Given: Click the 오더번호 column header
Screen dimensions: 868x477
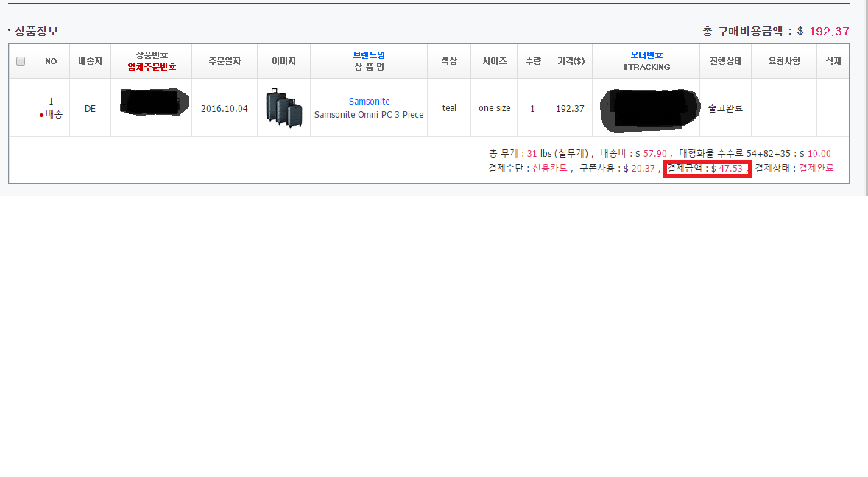Looking at the screenshot, I should tap(646, 55).
